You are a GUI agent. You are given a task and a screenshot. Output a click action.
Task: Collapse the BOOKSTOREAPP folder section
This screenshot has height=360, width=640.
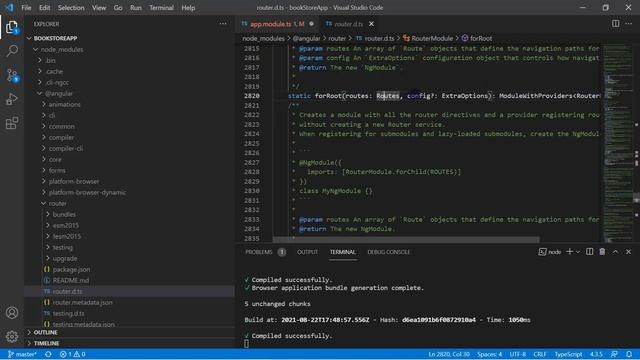pos(129,38)
